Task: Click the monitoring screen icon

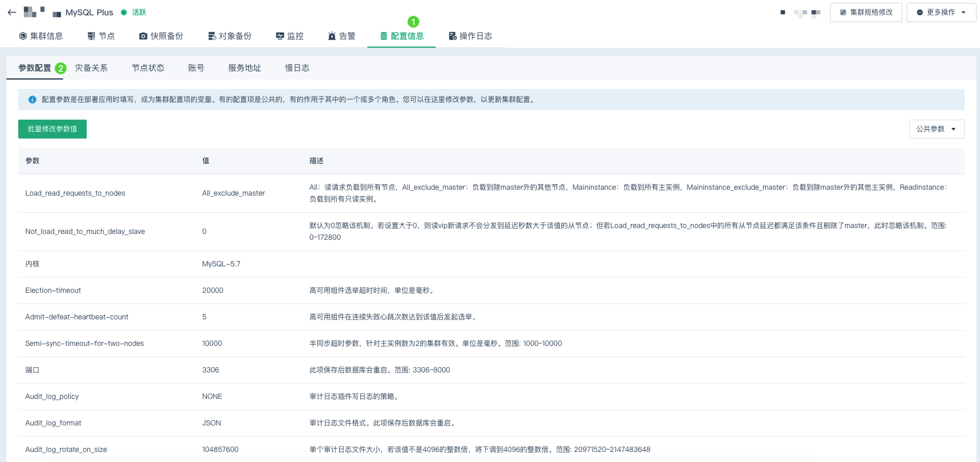Action: tap(280, 36)
